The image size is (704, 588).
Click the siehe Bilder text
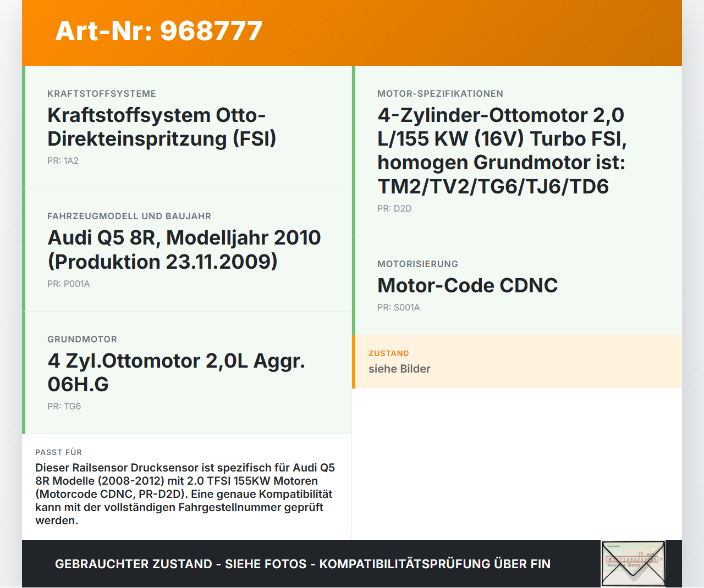click(399, 369)
